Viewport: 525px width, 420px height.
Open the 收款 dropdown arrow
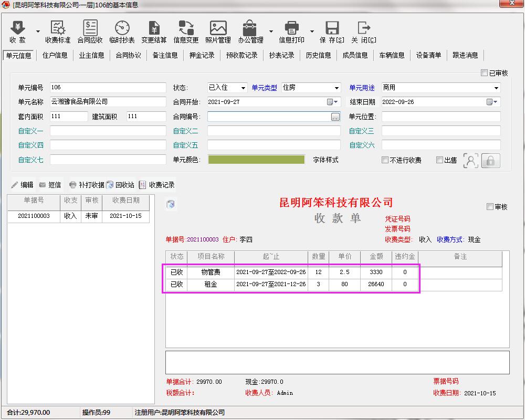(x=38, y=31)
